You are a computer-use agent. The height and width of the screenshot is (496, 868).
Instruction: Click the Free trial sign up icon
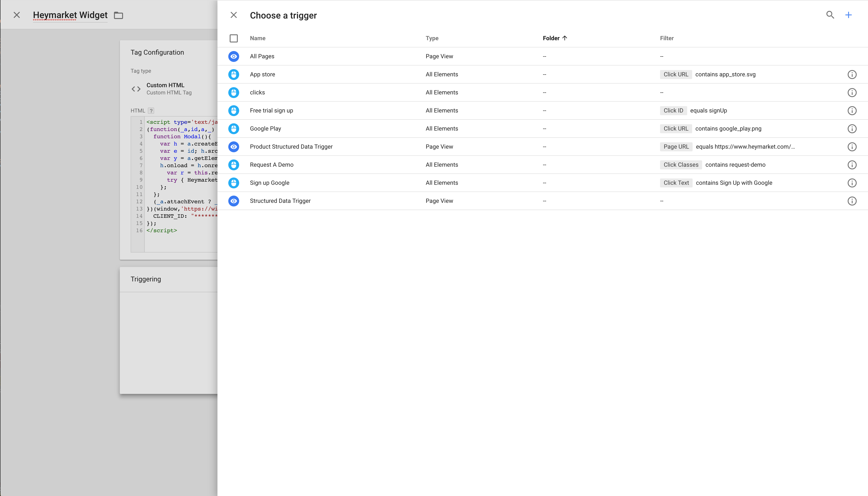(x=234, y=110)
